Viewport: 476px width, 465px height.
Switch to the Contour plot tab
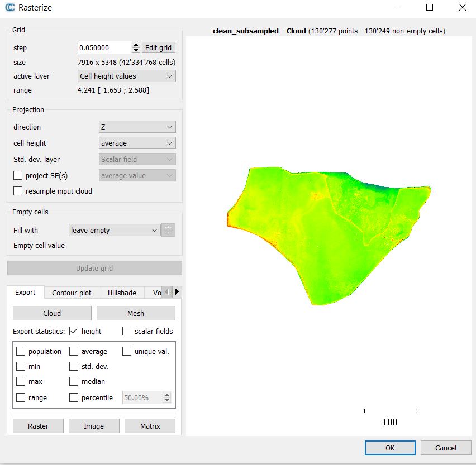(x=72, y=293)
